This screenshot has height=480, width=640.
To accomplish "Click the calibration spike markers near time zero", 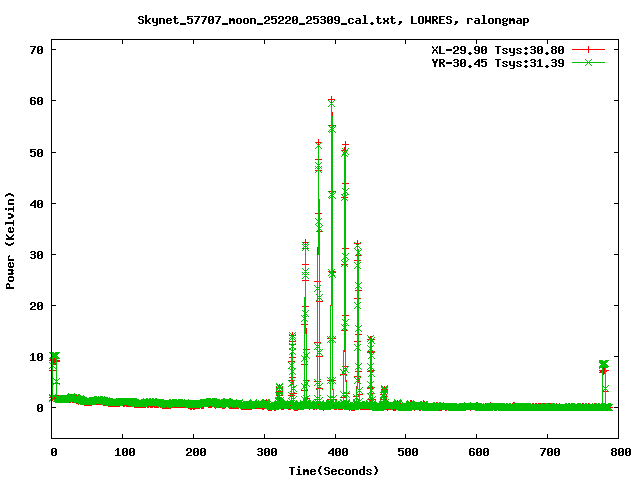I will [55, 358].
